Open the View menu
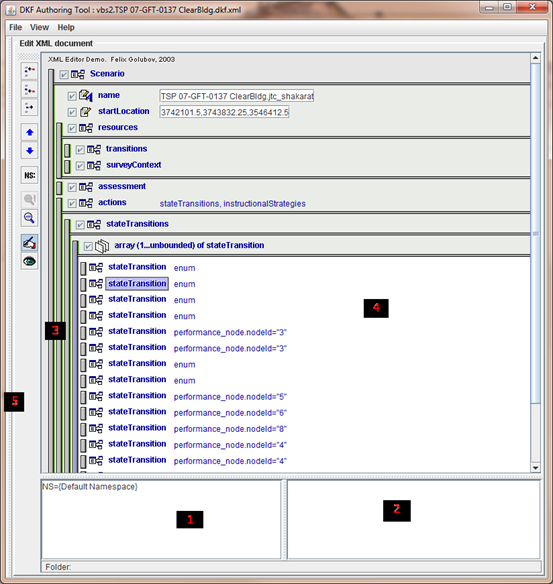 click(x=39, y=28)
